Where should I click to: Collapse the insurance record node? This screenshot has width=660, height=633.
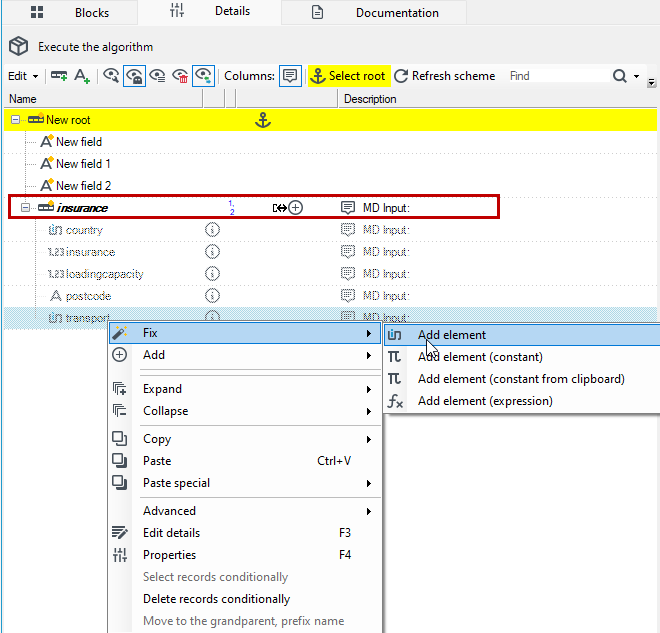click(x=26, y=207)
